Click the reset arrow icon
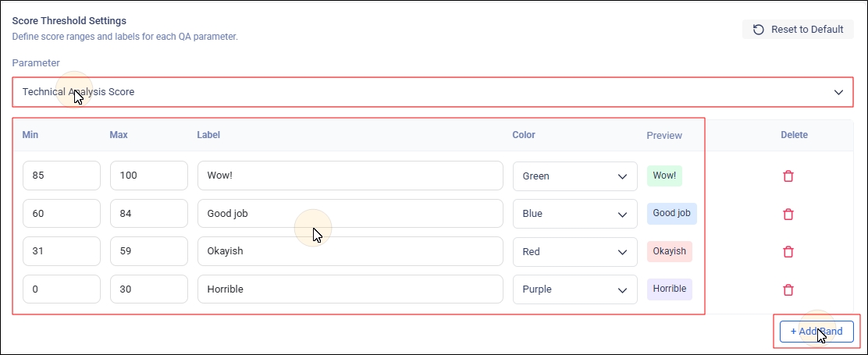 point(759,30)
